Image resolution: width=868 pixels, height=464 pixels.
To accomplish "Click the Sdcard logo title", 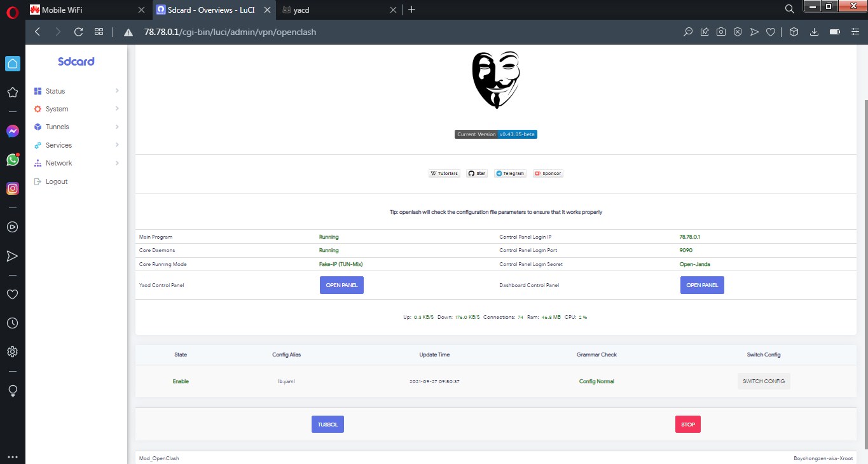I will click(76, 62).
